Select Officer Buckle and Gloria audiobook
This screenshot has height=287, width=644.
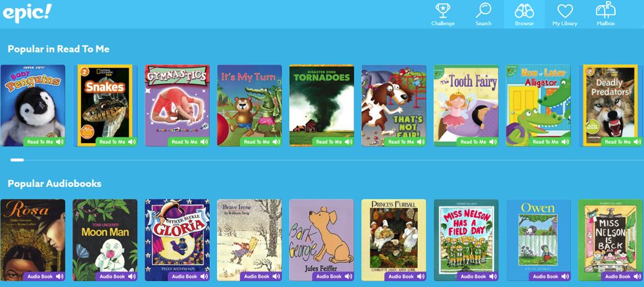click(x=177, y=240)
